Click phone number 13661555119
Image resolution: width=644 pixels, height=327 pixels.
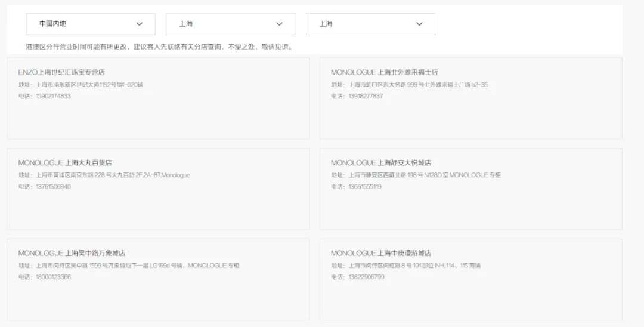[364, 187]
